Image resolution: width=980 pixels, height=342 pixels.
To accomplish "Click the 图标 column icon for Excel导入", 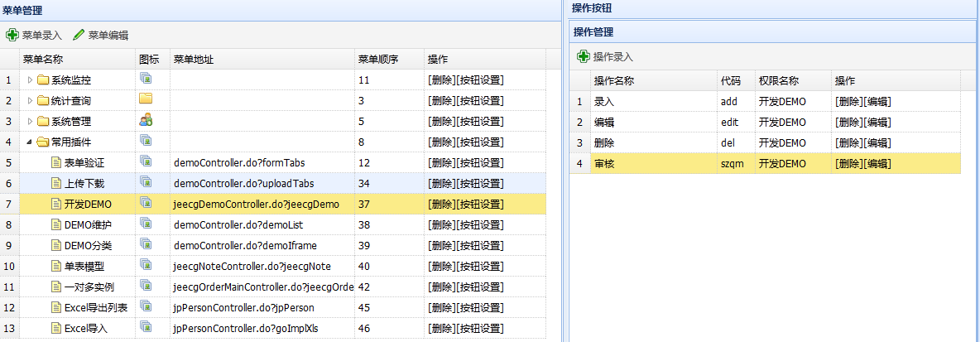I will pyautogui.click(x=146, y=326).
